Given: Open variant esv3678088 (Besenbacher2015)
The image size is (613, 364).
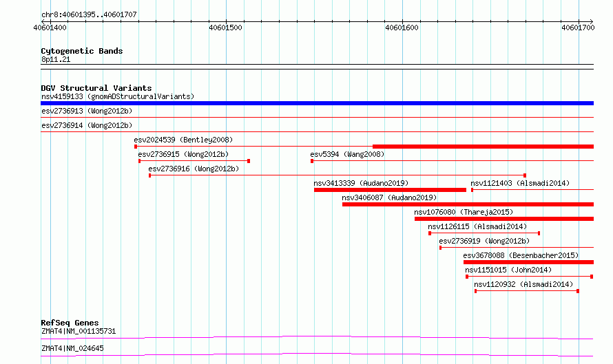Looking at the screenshot, I should [x=521, y=255].
